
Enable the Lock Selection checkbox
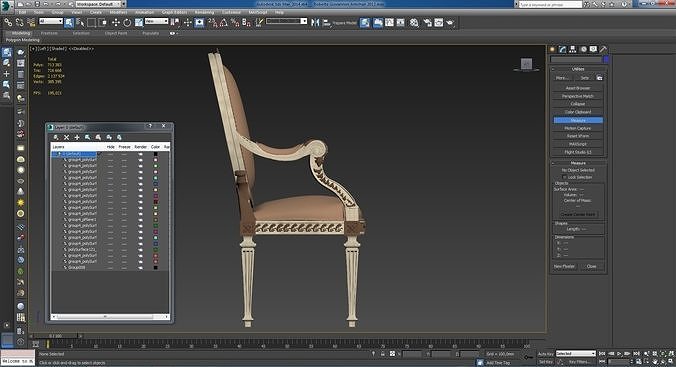(564, 177)
